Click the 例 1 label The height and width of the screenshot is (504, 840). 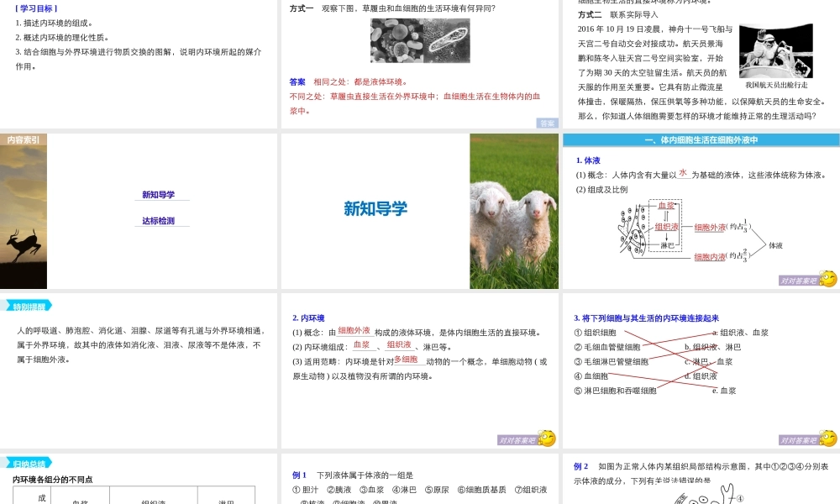click(300, 475)
